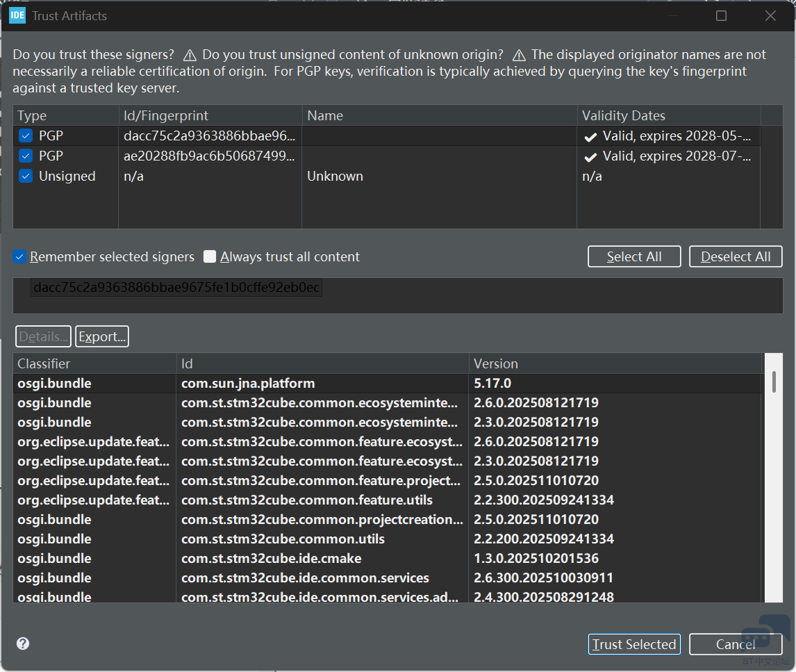
Task: Click the Export... button
Action: tap(102, 337)
